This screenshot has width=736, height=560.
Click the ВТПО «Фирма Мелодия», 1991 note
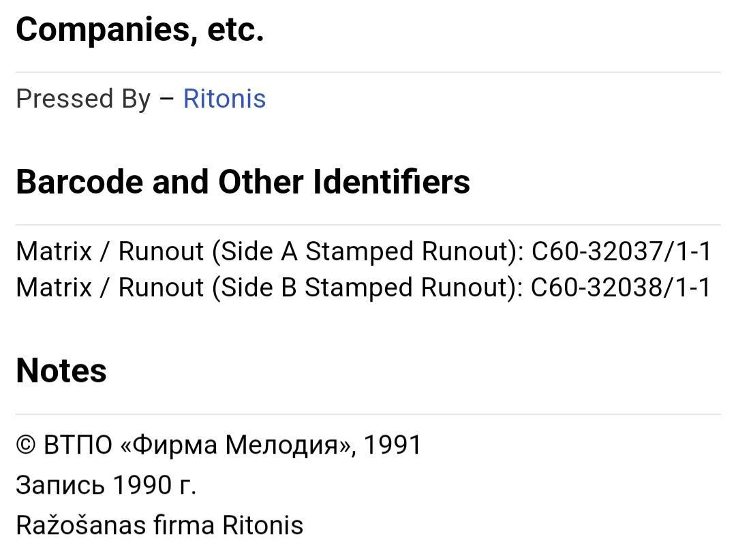pos(232,445)
